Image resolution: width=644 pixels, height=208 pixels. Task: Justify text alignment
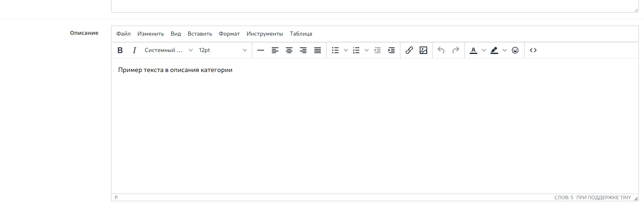pyautogui.click(x=317, y=50)
